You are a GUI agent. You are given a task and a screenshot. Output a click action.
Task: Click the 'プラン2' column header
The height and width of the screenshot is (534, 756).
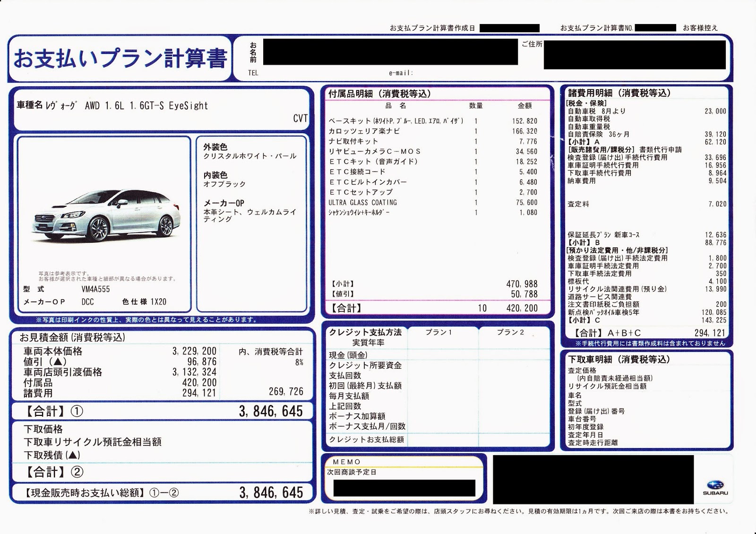pyautogui.click(x=510, y=332)
